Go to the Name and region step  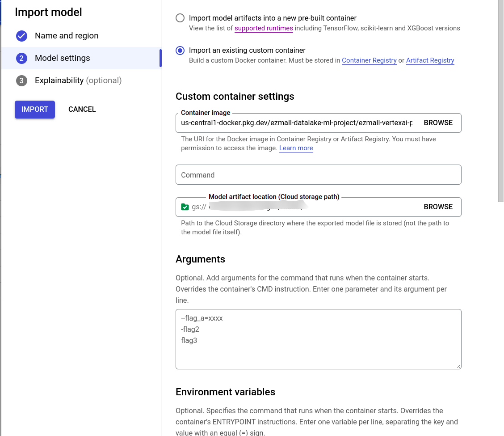pos(67,36)
